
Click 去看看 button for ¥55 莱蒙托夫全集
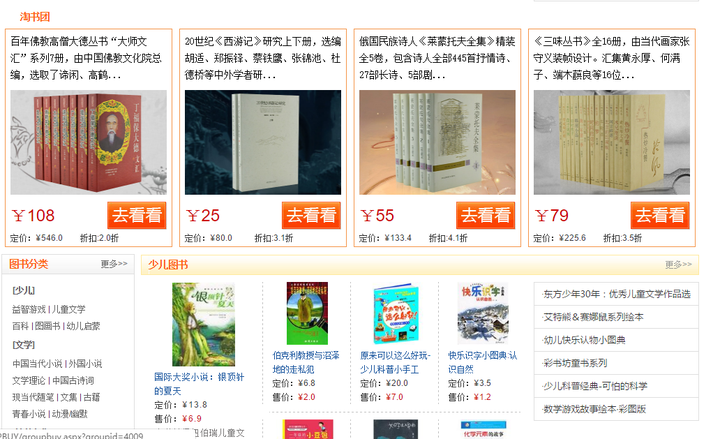point(485,215)
